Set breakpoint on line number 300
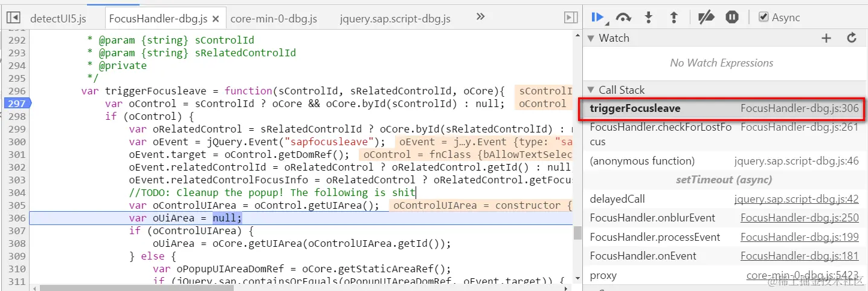The image size is (868, 291). 17,142
